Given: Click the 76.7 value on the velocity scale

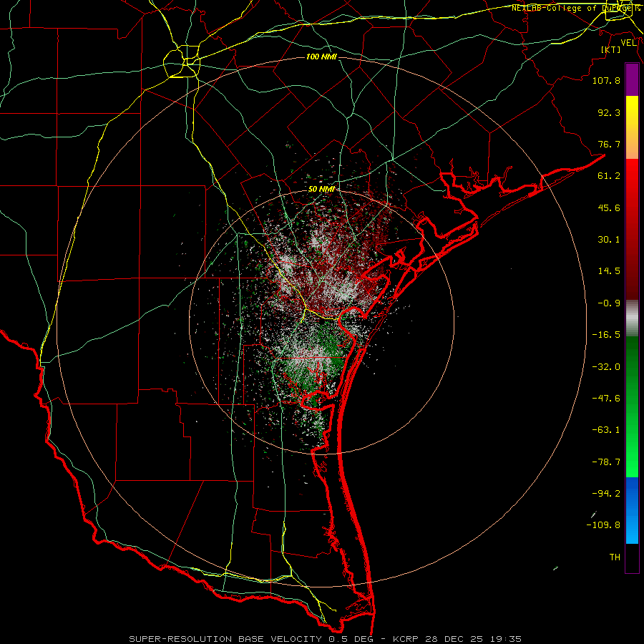Looking at the screenshot, I should click(609, 144).
